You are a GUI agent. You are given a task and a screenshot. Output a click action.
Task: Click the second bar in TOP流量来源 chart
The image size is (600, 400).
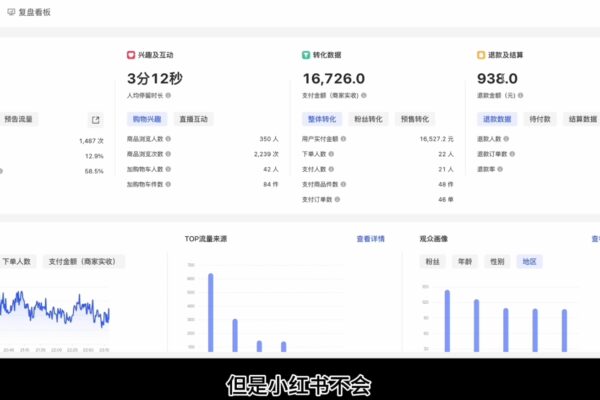tap(235, 335)
